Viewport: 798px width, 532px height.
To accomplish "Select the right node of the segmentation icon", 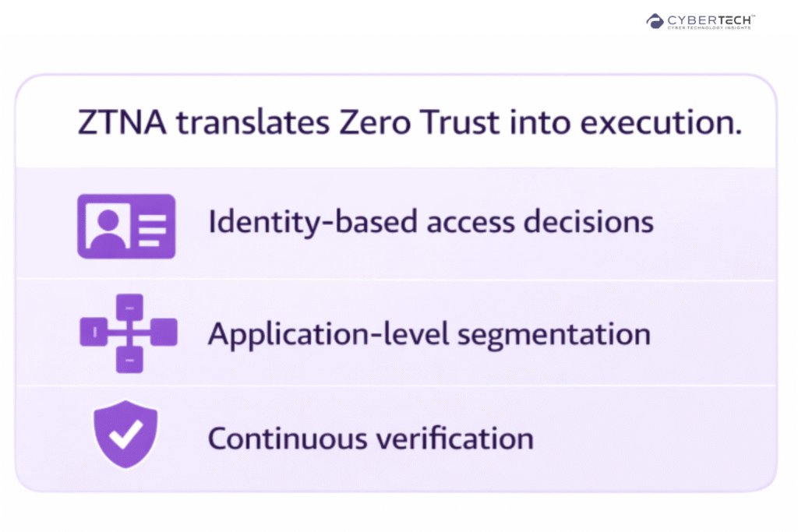I will coord(164,333).
